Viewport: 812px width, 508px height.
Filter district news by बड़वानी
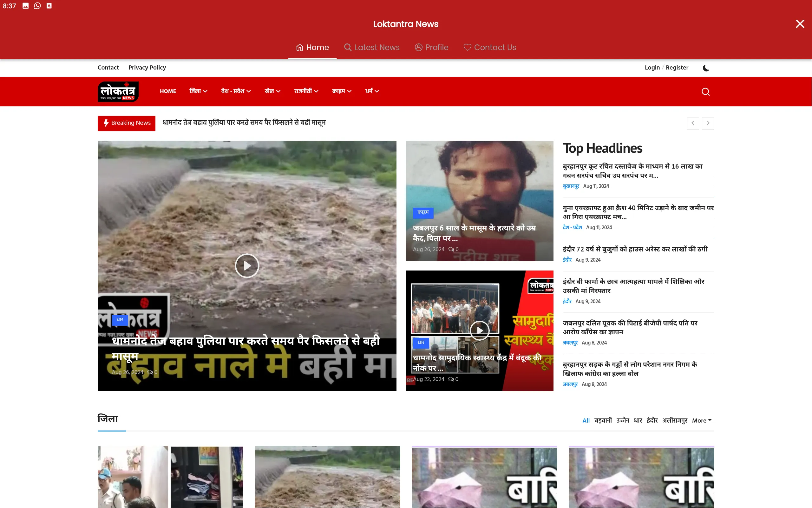tap(603, 420)
